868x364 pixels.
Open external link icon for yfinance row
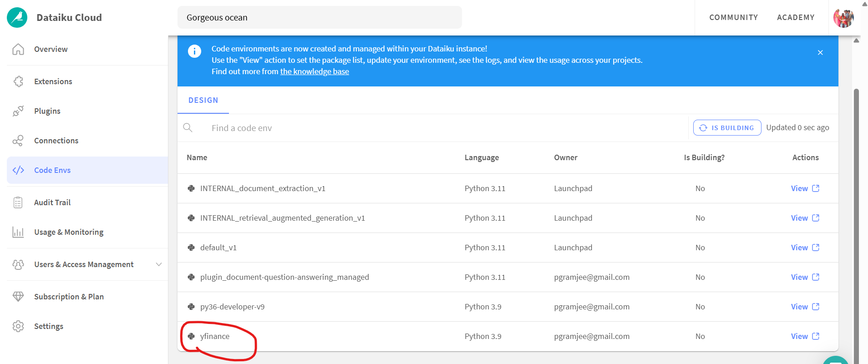[816, 336]
